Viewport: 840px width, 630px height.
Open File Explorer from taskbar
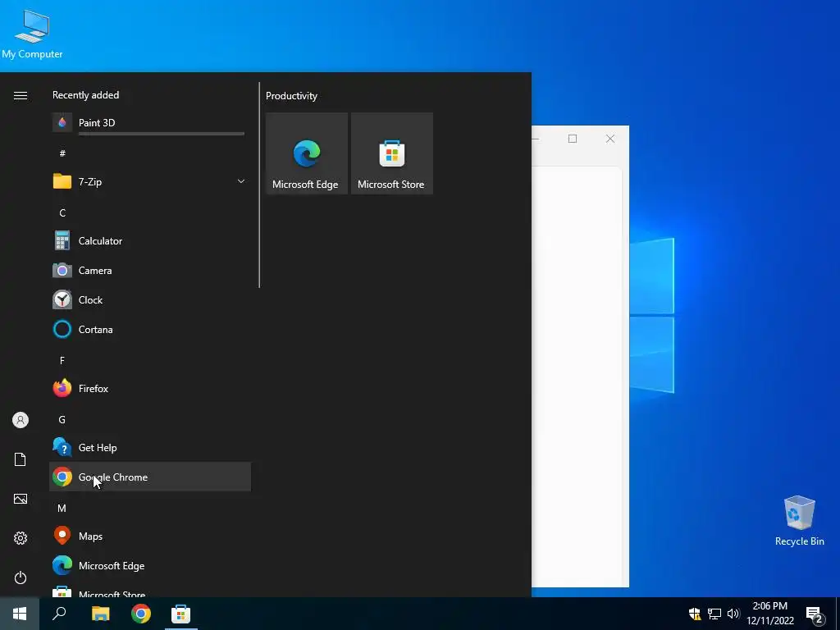pos(100,614)
